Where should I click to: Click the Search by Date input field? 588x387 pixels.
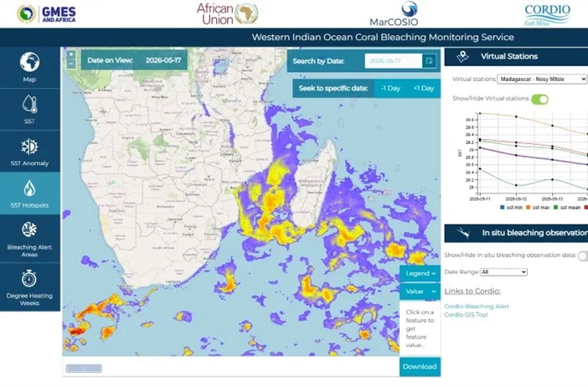pos(394,61)
